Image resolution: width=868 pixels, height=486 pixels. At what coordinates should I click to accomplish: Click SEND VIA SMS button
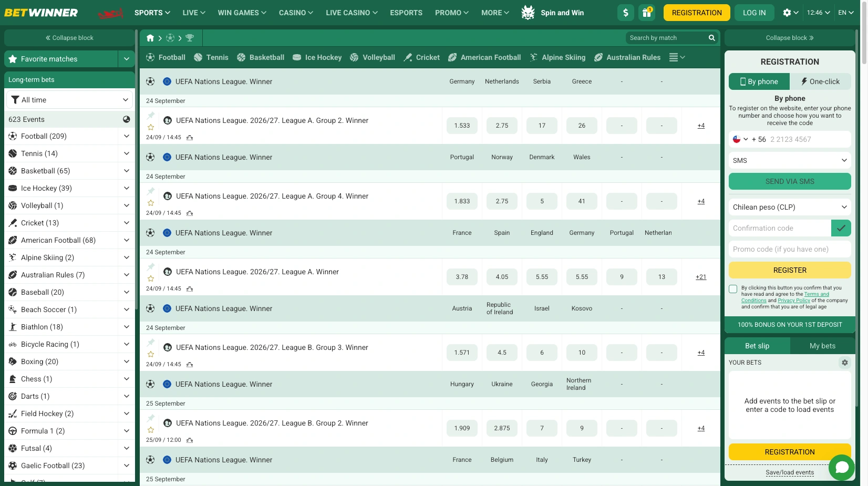pyautogui.click(x=790, y=181)
